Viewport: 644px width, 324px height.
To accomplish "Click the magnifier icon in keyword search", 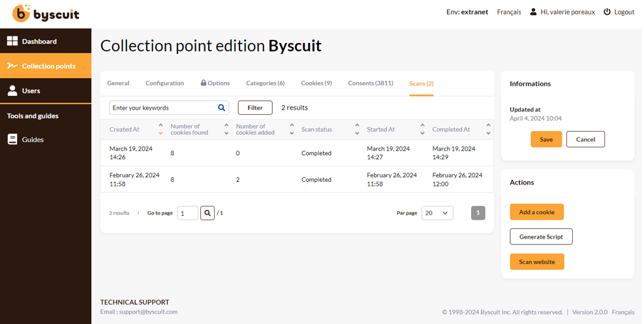I will point(221,108).
